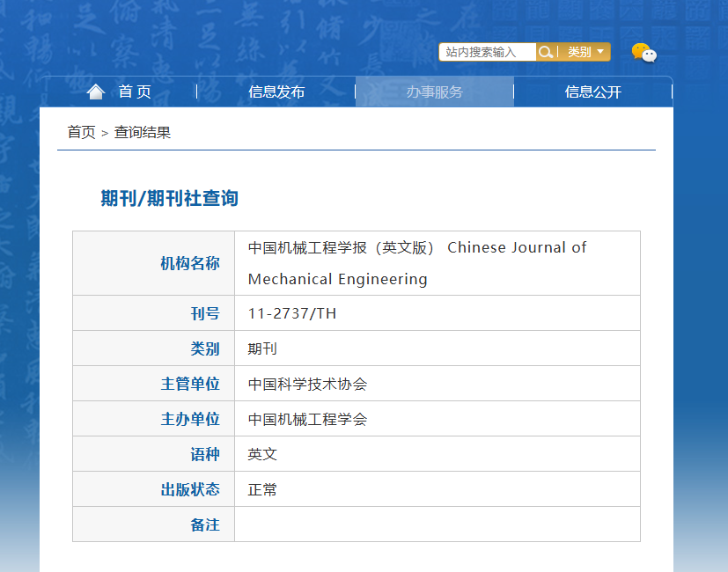Go to the 首页 navigation tab
Viewport: 728px width, 572px height.
pos(135,92)
